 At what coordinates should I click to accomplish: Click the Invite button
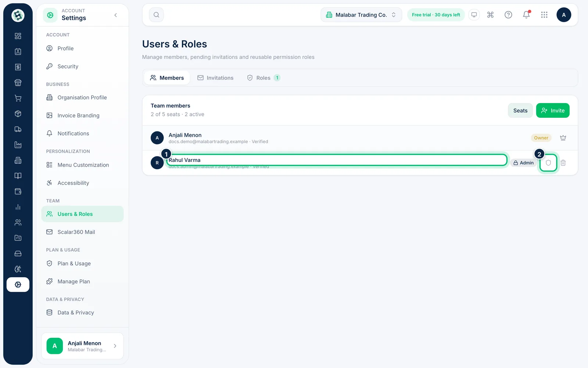point(553,110)
